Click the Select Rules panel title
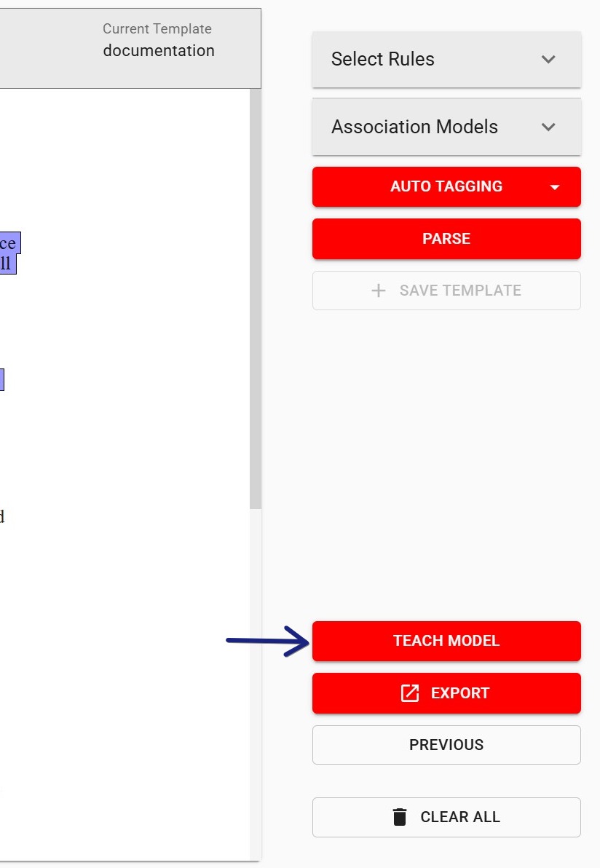Screen dimensions: 600x868 click(383, 59)
